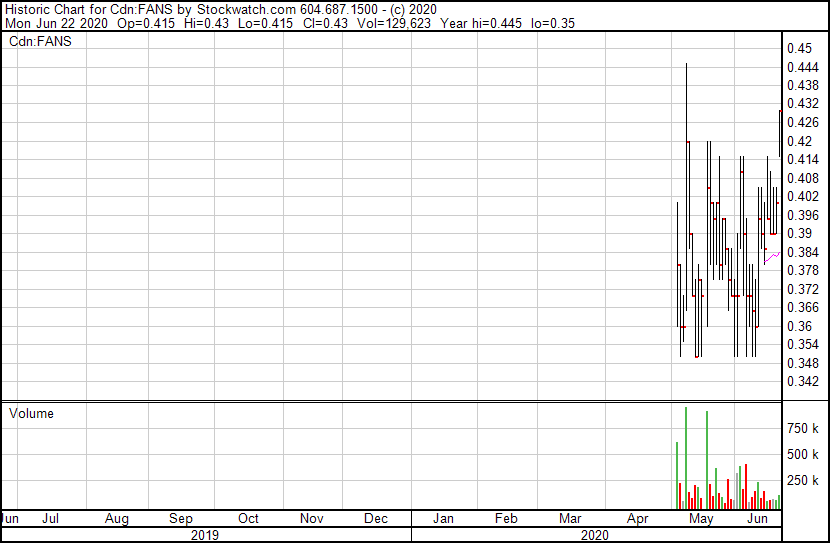Click the tallest green volume bar
Viewport: 830px width, 543px height.
686,458
